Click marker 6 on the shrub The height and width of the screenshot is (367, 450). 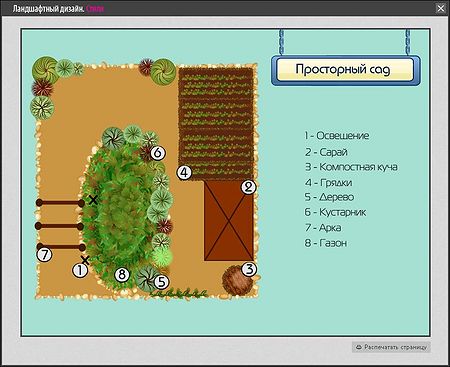(x=158, y=153)
